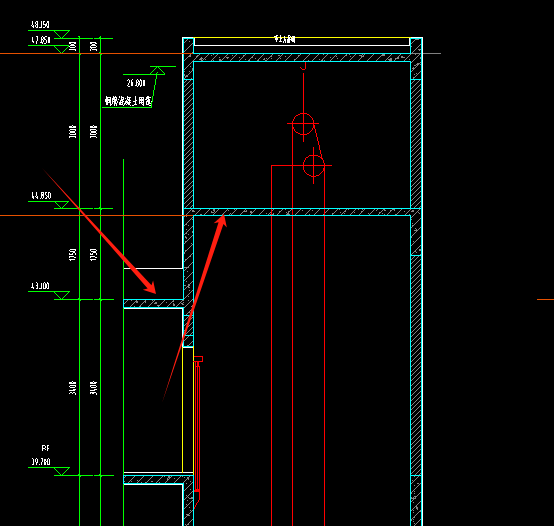554x526 pixels.
Task: Select the 47.850 elevation text
Action: (41, 40)
